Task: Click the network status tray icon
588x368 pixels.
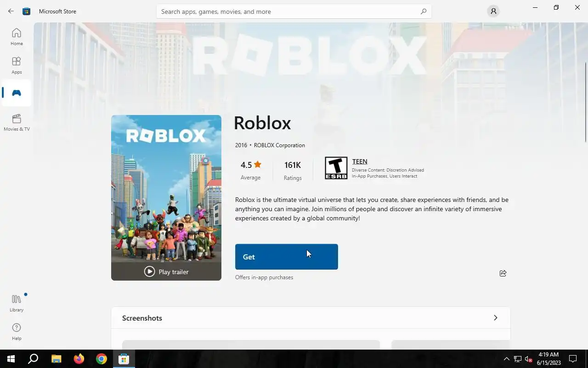Action: (518, 359)
